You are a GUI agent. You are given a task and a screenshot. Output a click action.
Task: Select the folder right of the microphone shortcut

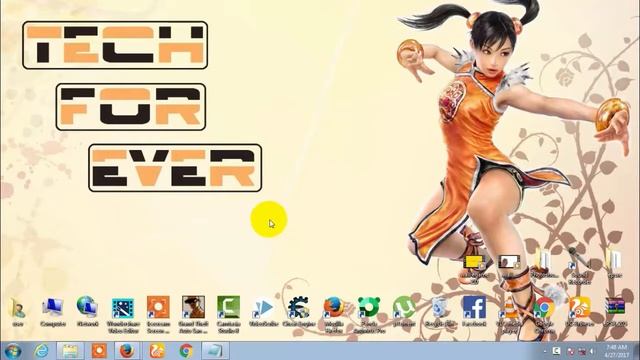[614, 264]
